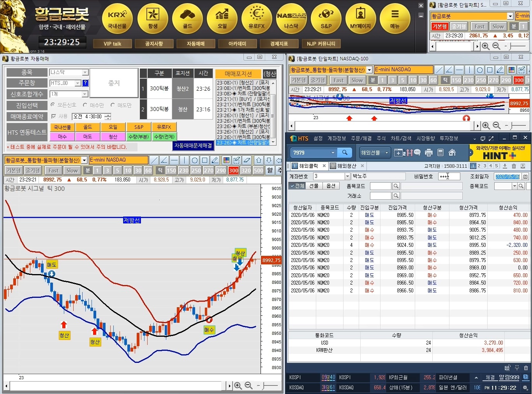Open calendar picker next to 조회일자

[x=525, y=176]
